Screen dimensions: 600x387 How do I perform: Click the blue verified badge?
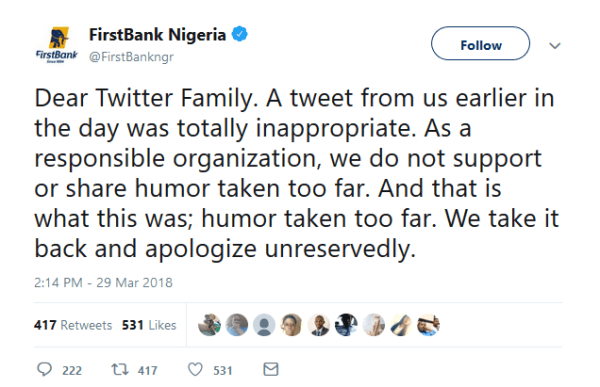click(x=240, y=34)
